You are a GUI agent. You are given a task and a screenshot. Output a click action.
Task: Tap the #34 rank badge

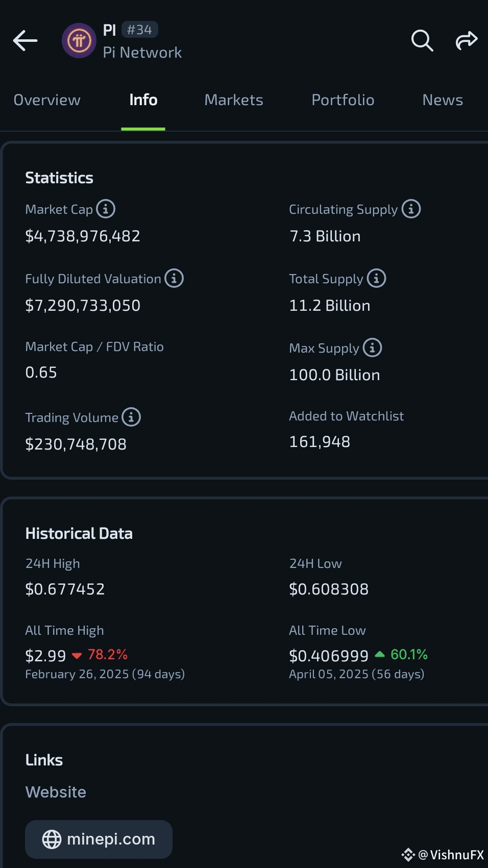(140, 30)
